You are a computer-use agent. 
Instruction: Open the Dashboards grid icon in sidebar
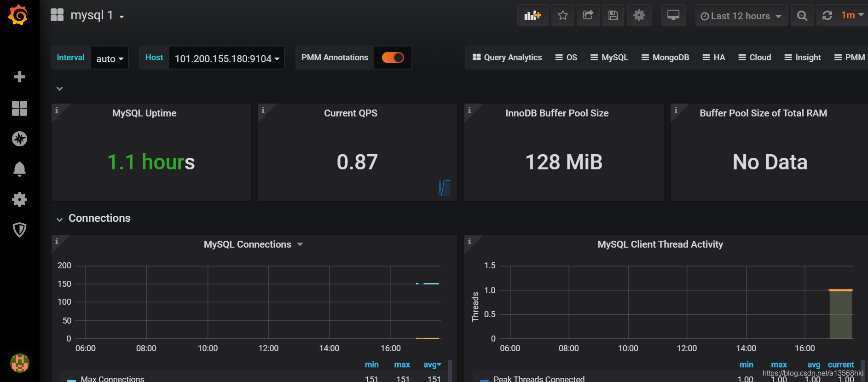click(19, 108)
